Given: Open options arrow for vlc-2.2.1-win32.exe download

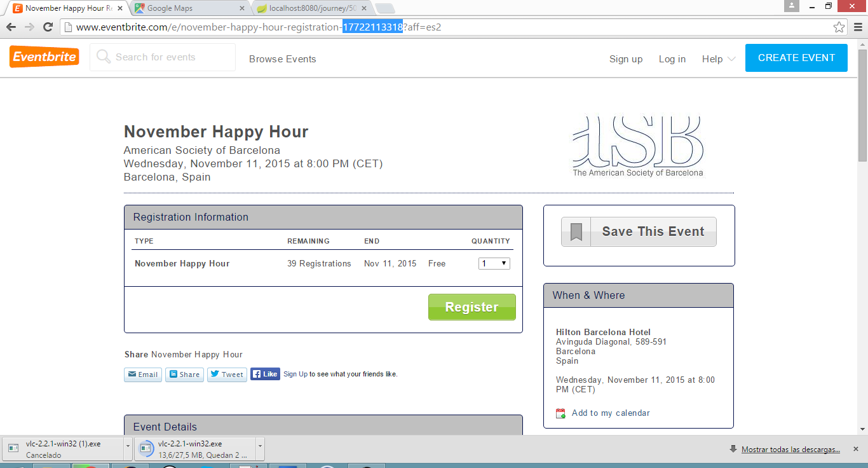Looking at the screenshot, I should (260, 449).
